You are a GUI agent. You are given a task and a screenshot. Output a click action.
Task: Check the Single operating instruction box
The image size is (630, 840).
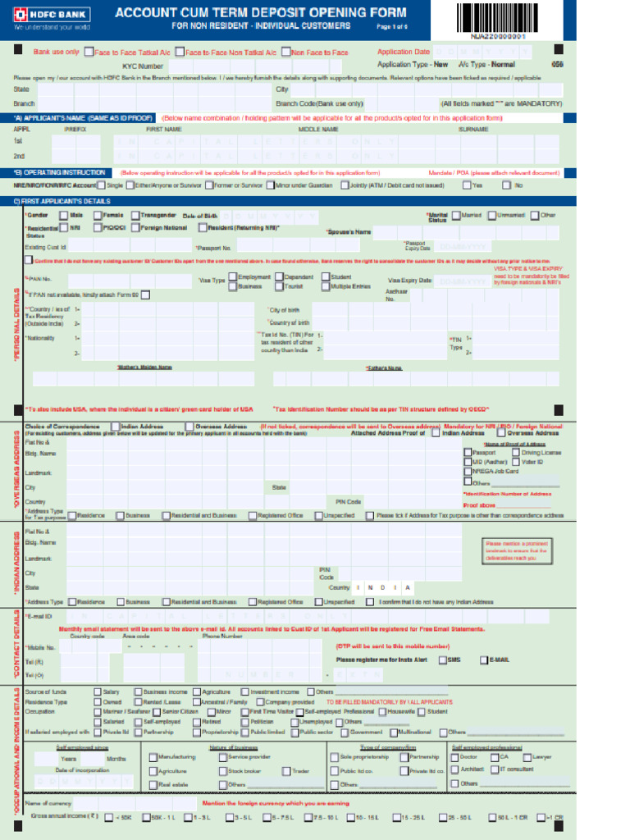[x=101, y=185]
